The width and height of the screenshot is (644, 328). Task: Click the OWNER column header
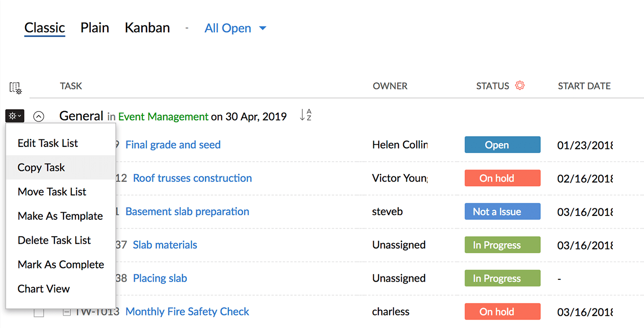[x=390, y=86]
